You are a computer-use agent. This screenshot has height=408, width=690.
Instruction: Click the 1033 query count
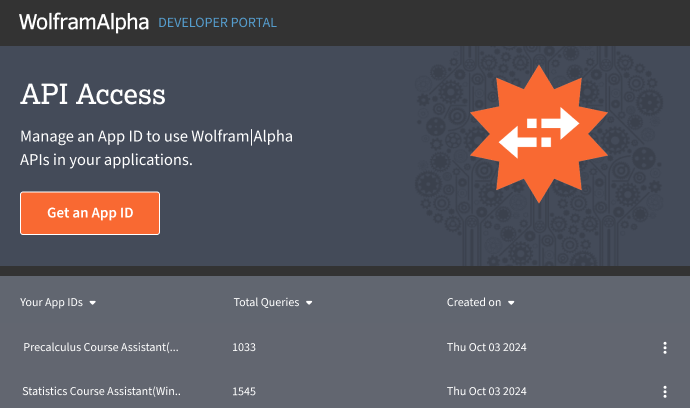(x=244, y=348)
